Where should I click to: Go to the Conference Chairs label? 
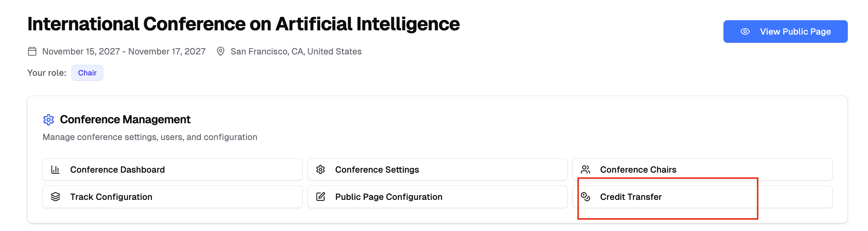tap(638, 170)
